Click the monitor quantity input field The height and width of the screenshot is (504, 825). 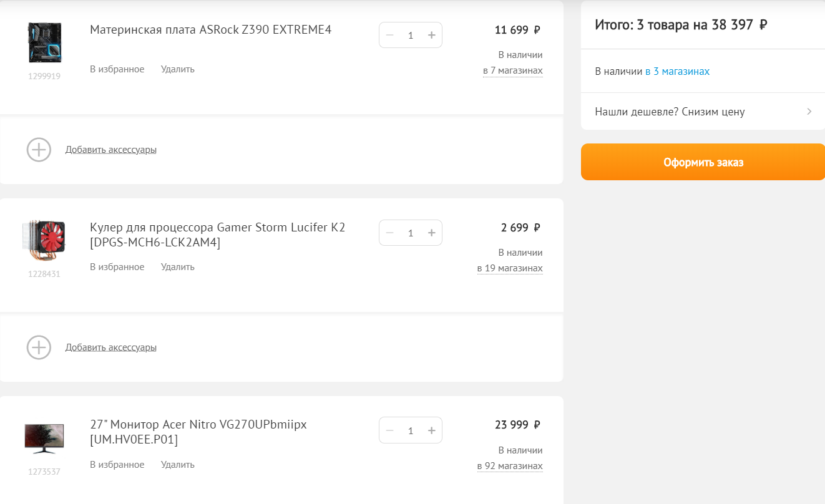(411, 430)
